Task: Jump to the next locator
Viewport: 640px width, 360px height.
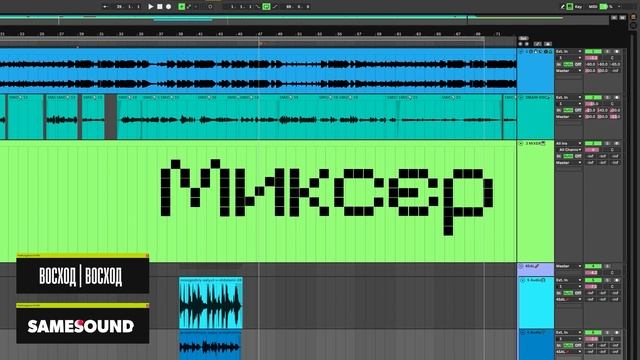Action: 527,44
